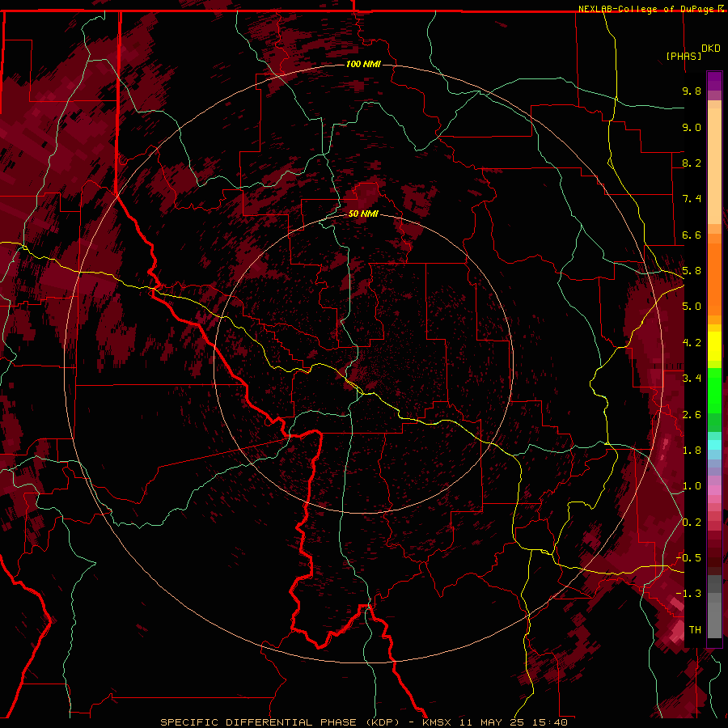Image resolution: width=728 pixels, height=728 pixels.
Task: Click the 1.0 scale value
Action: click(x=692, y=486)
